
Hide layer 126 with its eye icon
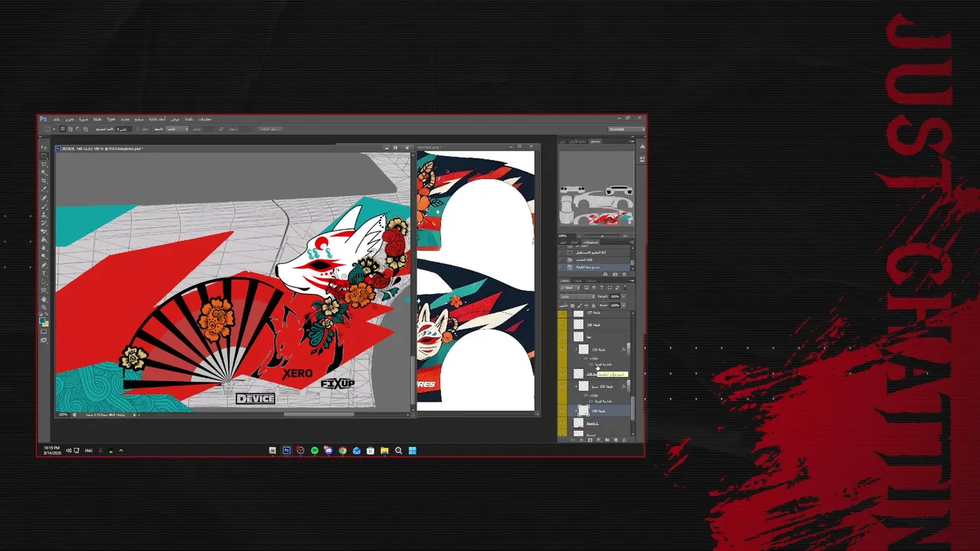click(563, 324)
